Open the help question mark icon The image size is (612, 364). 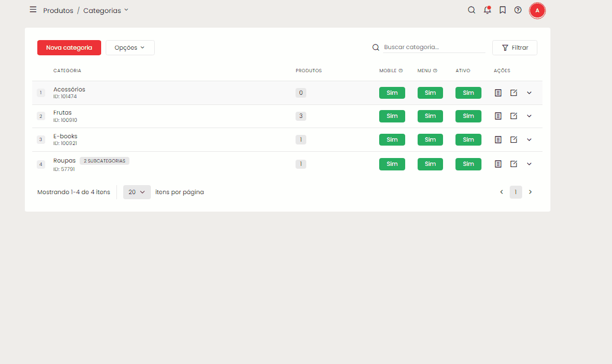click(x=518, y=10)
